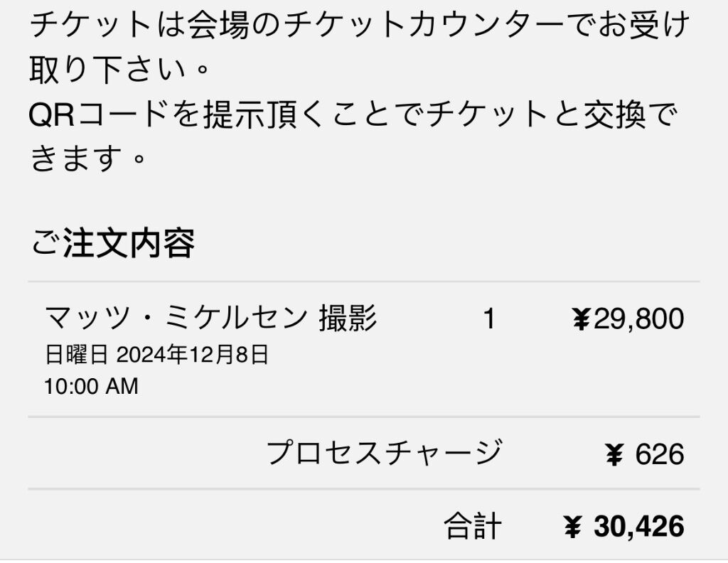
Task: Click the yen symbol before 626
Action: click(x=614, y=455)
